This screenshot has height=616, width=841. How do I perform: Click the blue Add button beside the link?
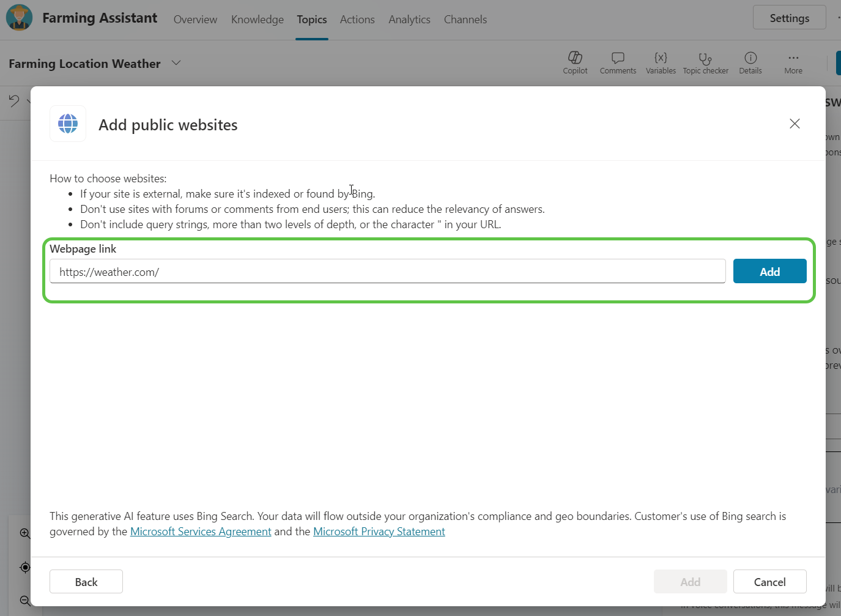(x=769, y=272)
